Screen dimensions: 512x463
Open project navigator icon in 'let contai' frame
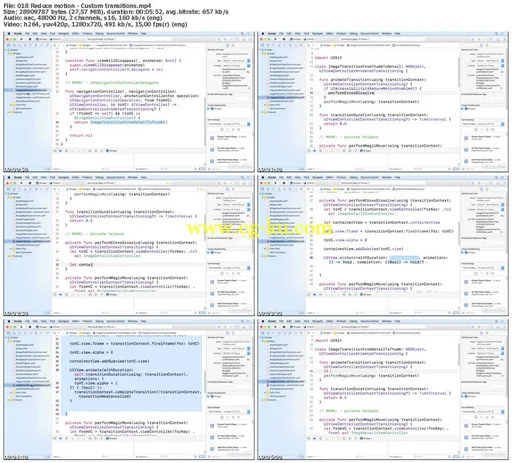point(9,189)
